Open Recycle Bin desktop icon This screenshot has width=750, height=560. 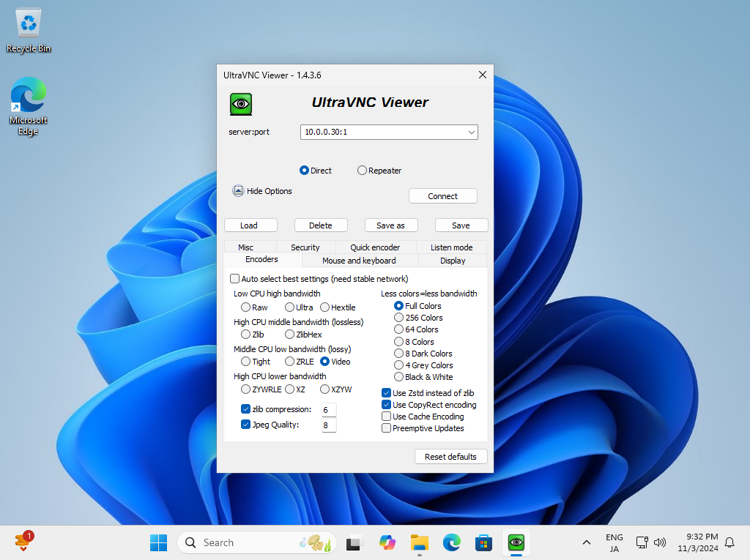29,31
